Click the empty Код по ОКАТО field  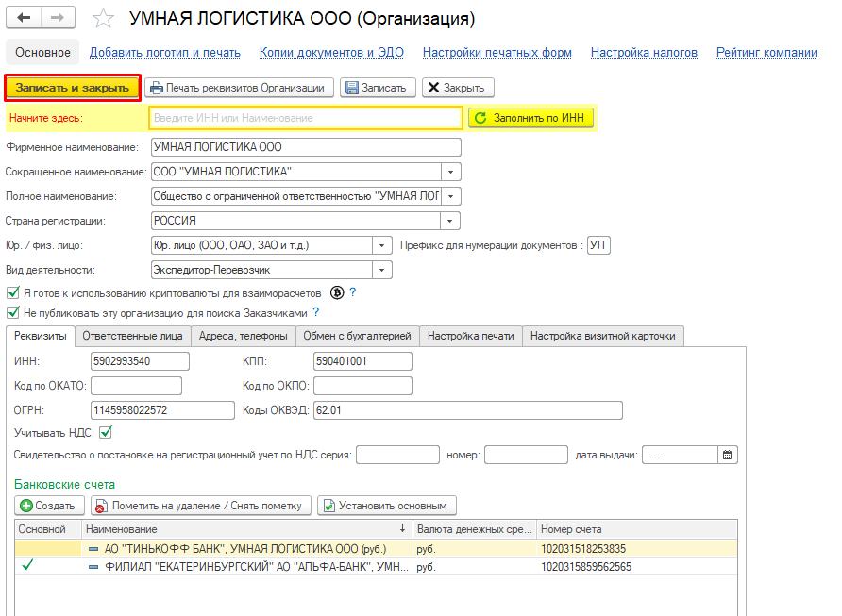tap(136, 386)
